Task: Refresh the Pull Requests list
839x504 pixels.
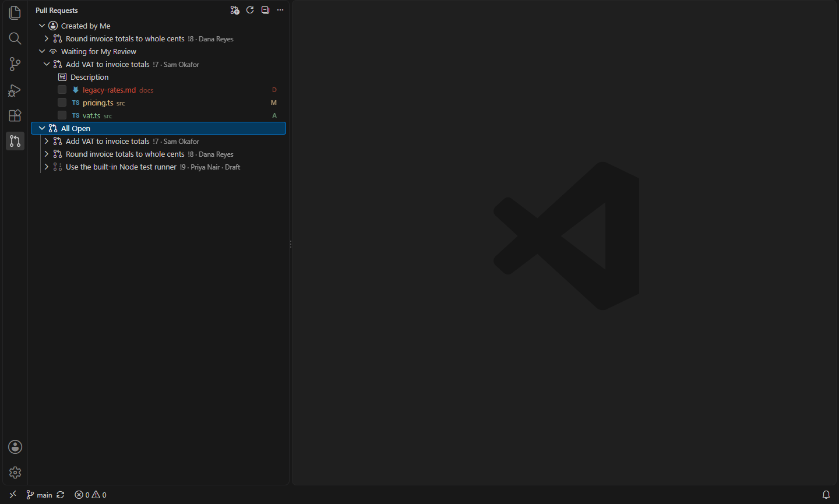Action: (x=250, y=10)
